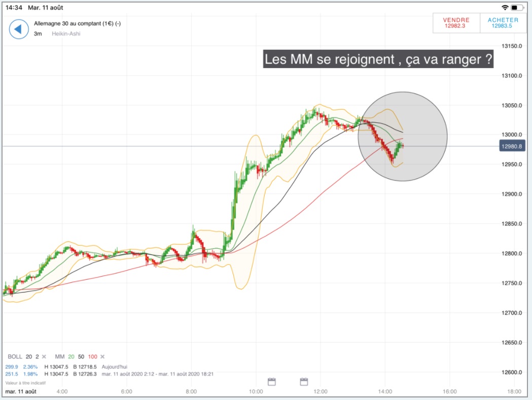Click the 'Les MM se rejoignent' annotation text
Viewport: 532px width, 400px height.
pos(378,59)
